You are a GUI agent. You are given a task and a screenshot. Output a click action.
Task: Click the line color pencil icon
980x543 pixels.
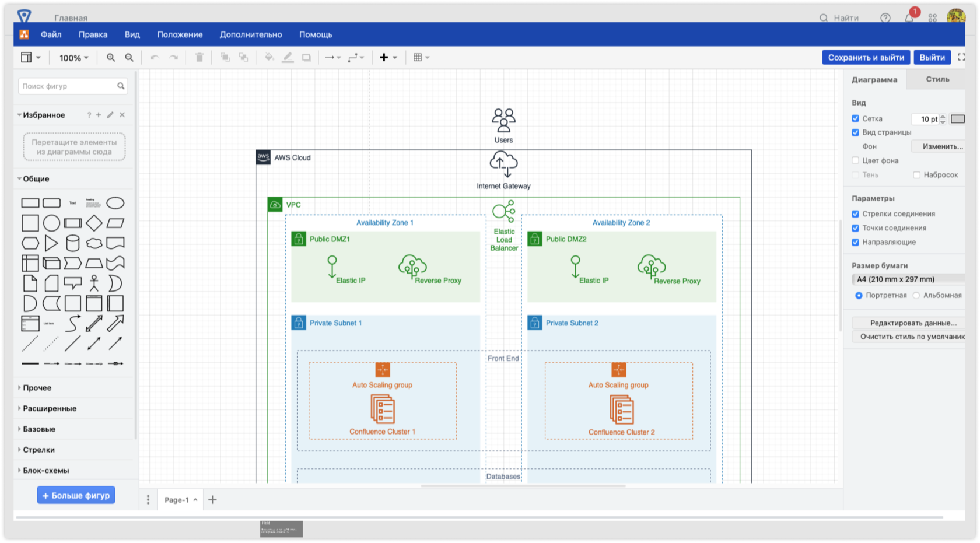tap(288, 58)
